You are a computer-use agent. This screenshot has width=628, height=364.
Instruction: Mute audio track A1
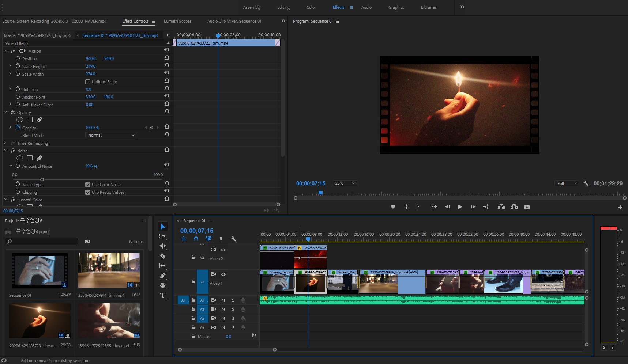(x=223, y=300)
